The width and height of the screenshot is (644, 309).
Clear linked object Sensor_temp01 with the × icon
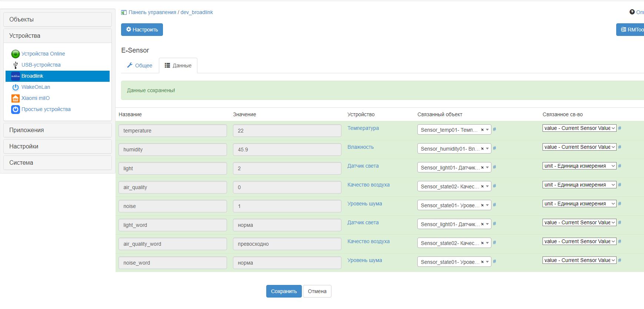(x=482, y=130)
